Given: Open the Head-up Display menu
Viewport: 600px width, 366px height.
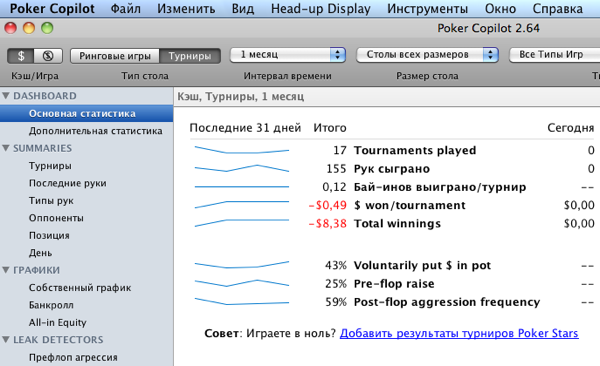Looking at the screenshot, I should [321, 8].
